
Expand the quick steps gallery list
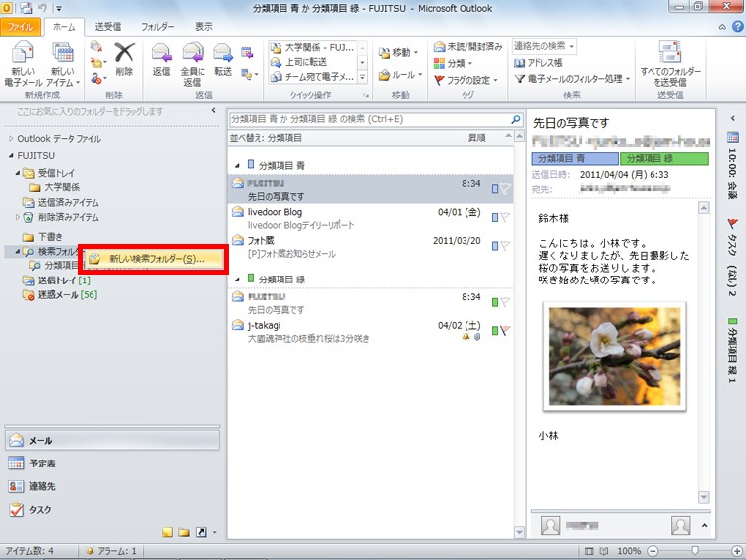(x=362, y=77)
